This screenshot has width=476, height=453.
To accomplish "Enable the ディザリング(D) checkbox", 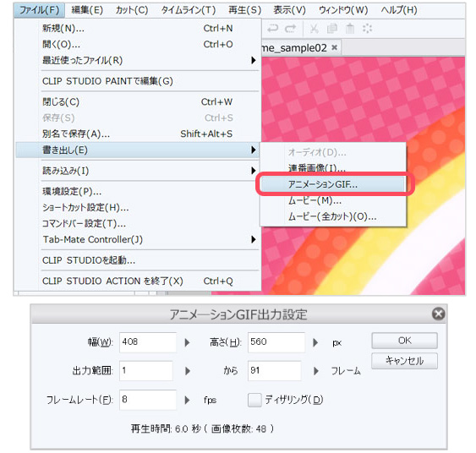I will pyautogui.click(x=254, y=400).
